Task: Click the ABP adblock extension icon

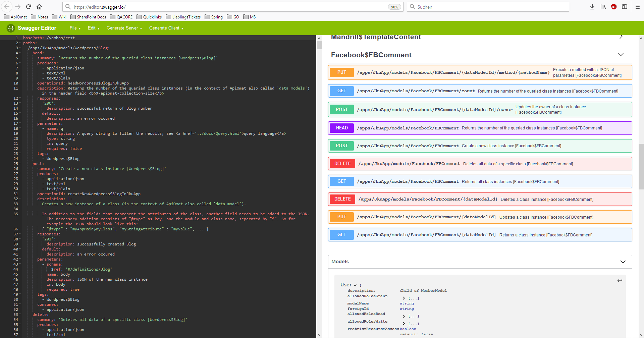Action: 614,7
